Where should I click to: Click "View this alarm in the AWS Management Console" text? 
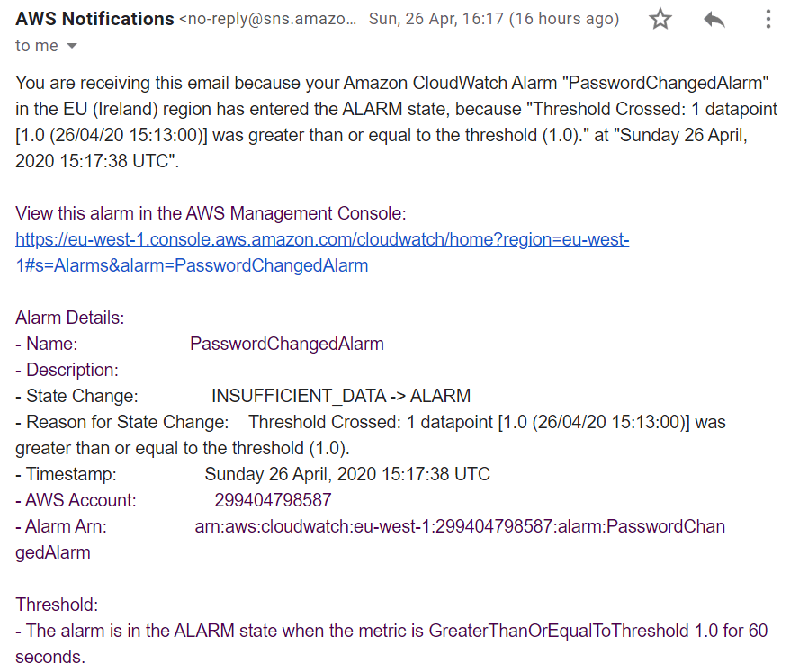pyautogui.click(x=211, y=214)
